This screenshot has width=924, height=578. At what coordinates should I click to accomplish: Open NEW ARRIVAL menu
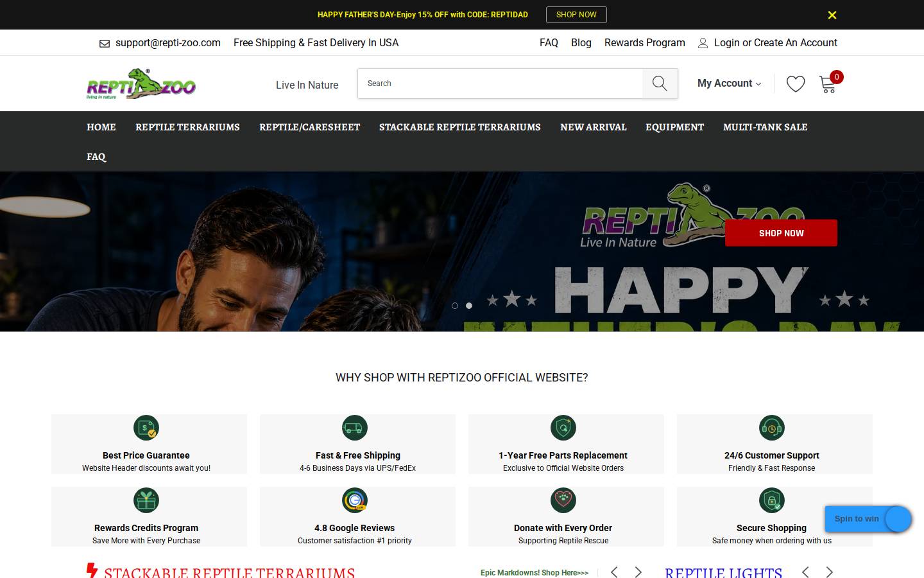[x=594, y=127]
